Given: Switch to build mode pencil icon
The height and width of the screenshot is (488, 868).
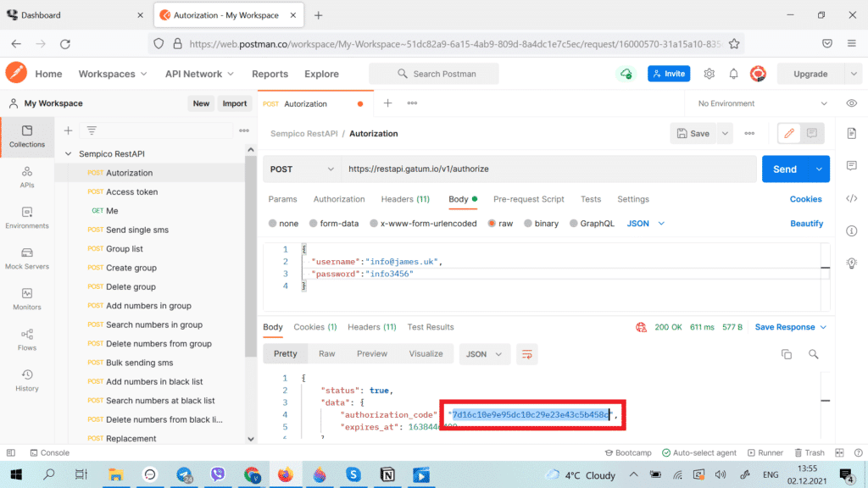Looking at the screenshot, I should pyautogui.click(x=789, y=133).
